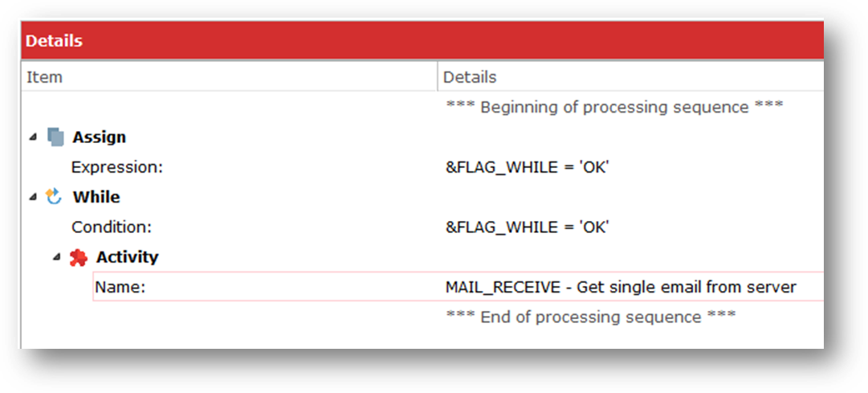Select the While row label
This screenshot has width=868, height=393.
pyautogui.click(x=96, y=197)
